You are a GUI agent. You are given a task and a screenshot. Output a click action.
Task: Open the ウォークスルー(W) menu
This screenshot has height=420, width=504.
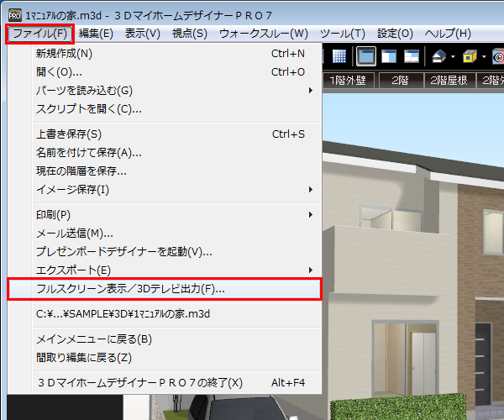pyautogui.click(x=264, y=34)
